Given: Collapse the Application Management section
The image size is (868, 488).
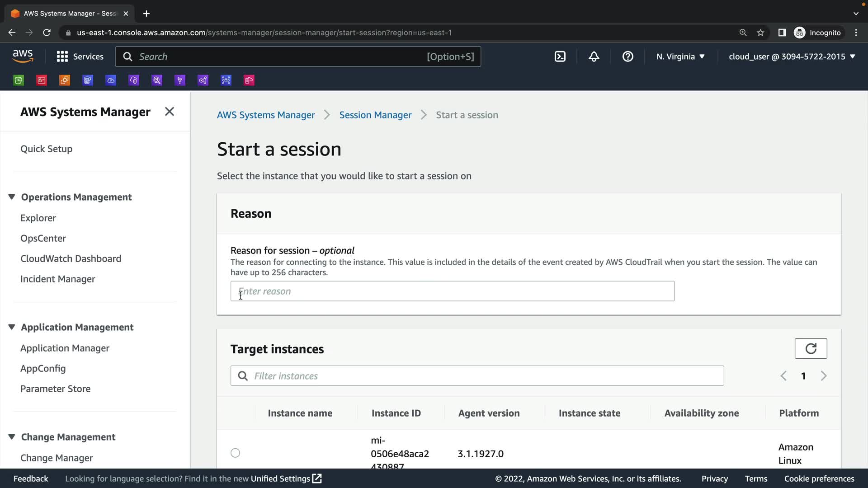Looking at the screenshot, I should click(x=12, y=327).
